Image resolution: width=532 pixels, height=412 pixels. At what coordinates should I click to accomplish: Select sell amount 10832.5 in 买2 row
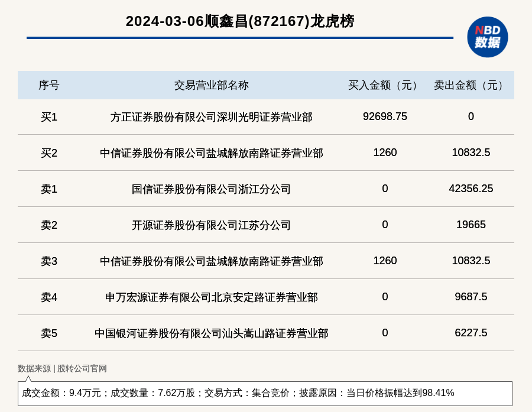click(x=471, y=153)
